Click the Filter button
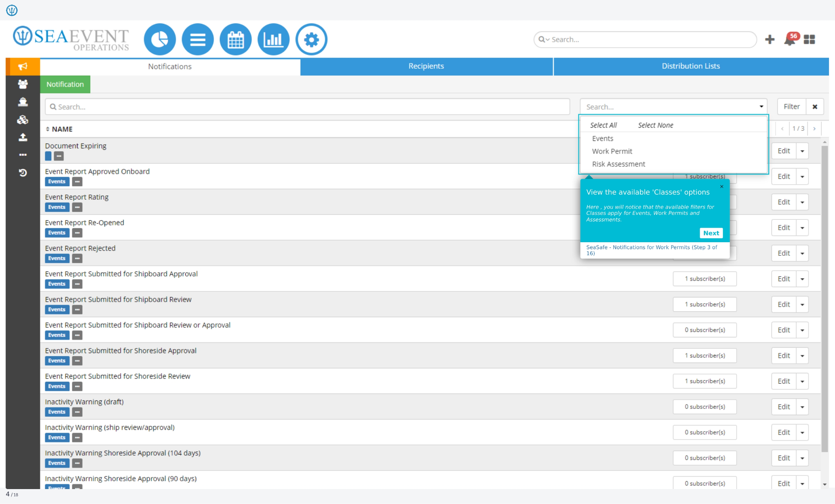 pos(792,106)
